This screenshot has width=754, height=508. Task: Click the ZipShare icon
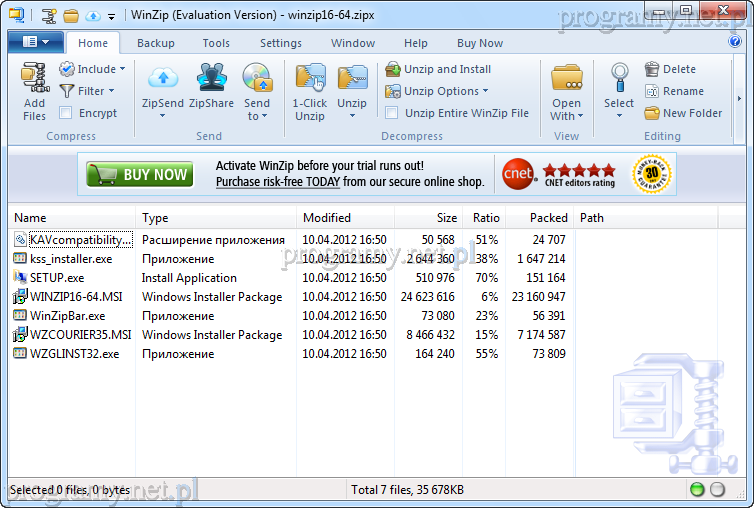tap(211, 78)
